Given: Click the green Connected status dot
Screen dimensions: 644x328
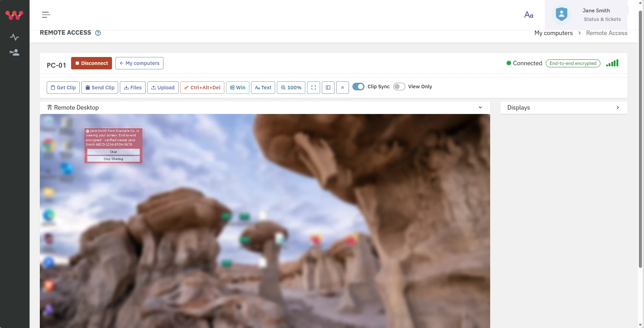Looking at the screenshot, I should [x=509, y=63].
